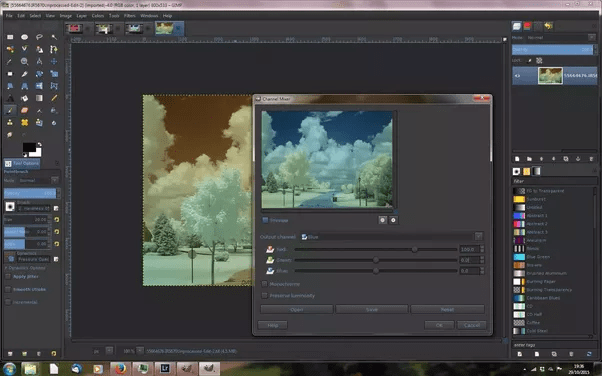Select the Move tool
This screenshot has width=602, height=376.
pos(54,61)
